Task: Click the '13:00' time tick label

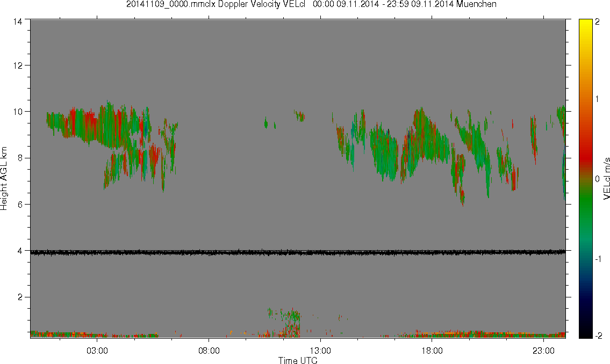Action: (x=320, y=351)
